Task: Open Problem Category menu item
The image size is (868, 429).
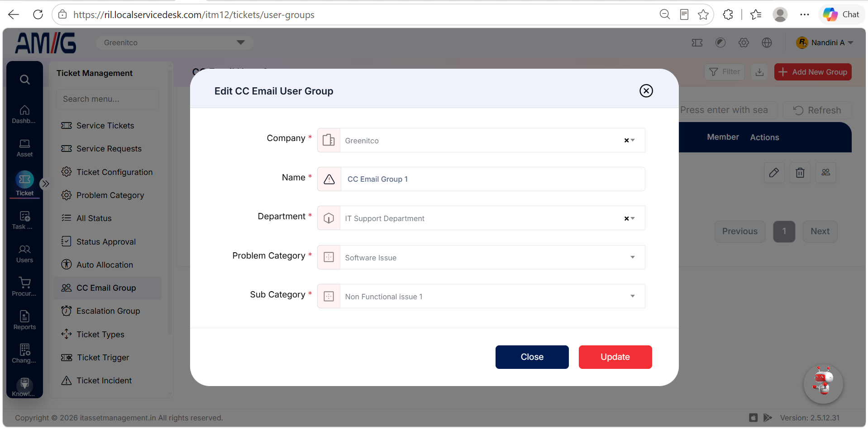Action: 107,195
